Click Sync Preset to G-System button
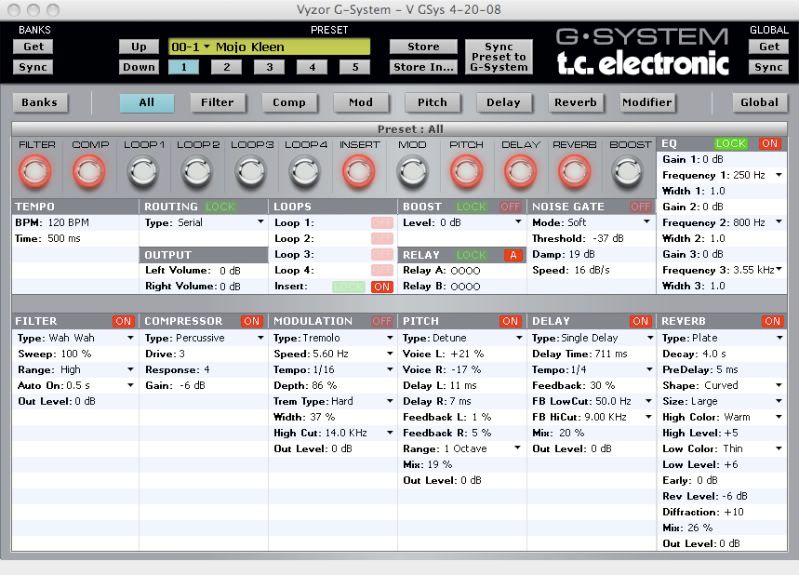The width and height of the screenshot is (799, 575). click(x=499, y=57)
